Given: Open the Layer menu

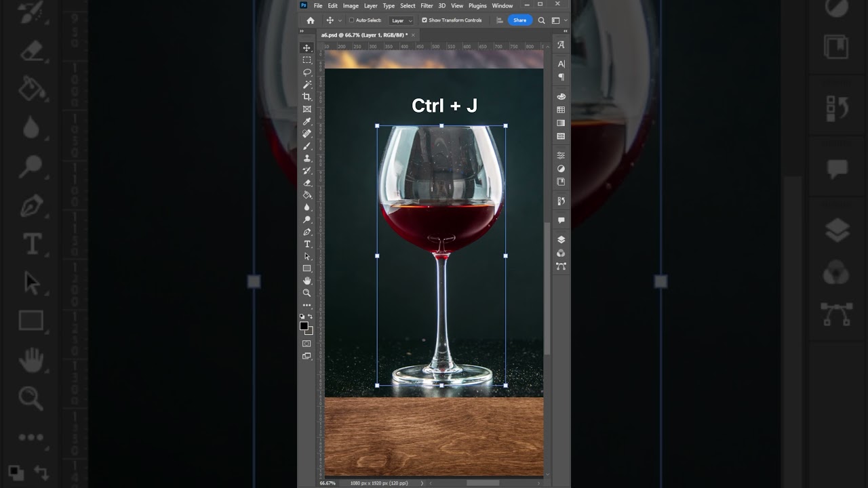Looking at the screenshot, I should click(370, 5).
